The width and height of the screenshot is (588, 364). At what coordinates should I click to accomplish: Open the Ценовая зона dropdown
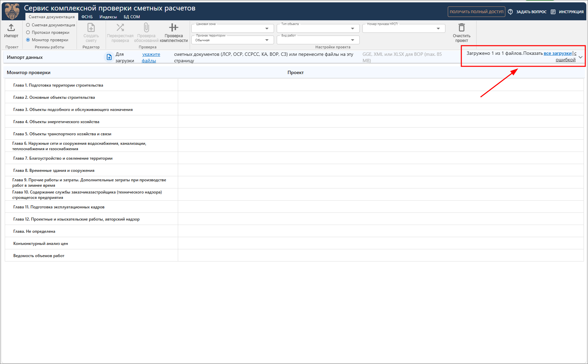click(267, 29)
